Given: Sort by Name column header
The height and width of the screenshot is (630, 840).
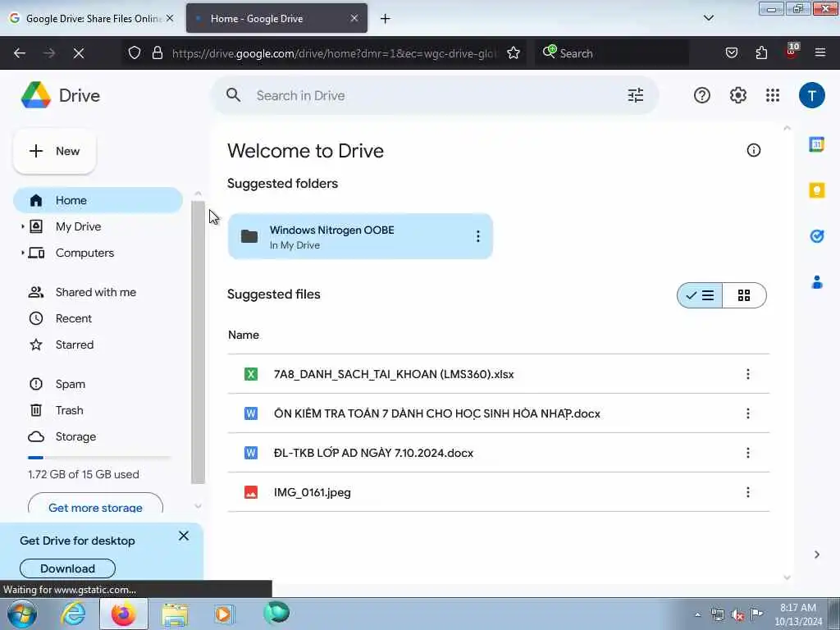Looking at the screenshot, I should pos(244,335).
